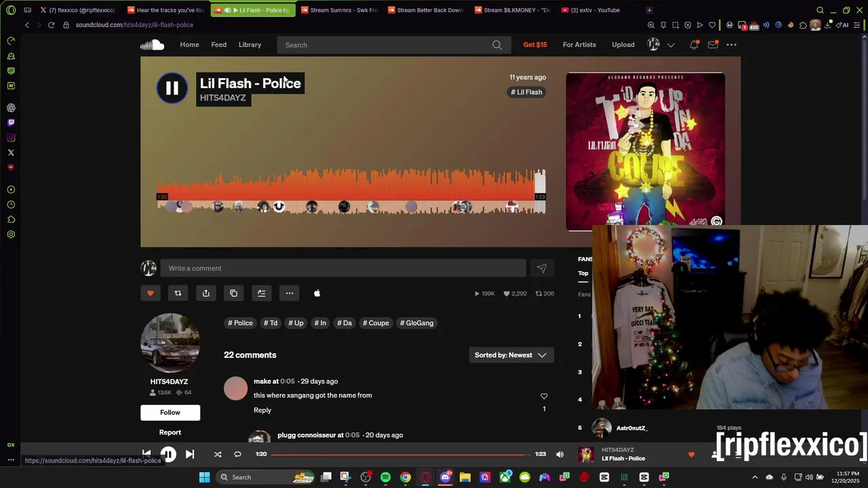Open the # Lil Flash hashtag chip
The height and width of the screenshot is (488, 868).
pyautogui.click(x=526, y=92)
